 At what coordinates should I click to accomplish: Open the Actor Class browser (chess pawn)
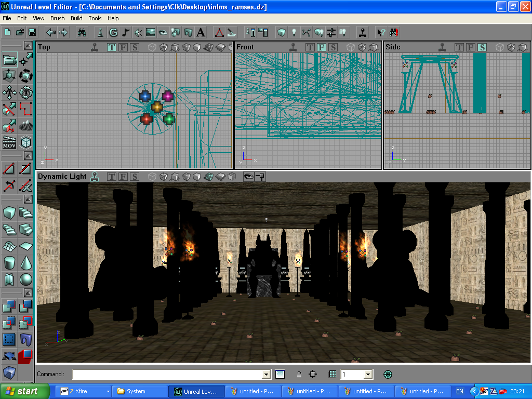[100, 32]
